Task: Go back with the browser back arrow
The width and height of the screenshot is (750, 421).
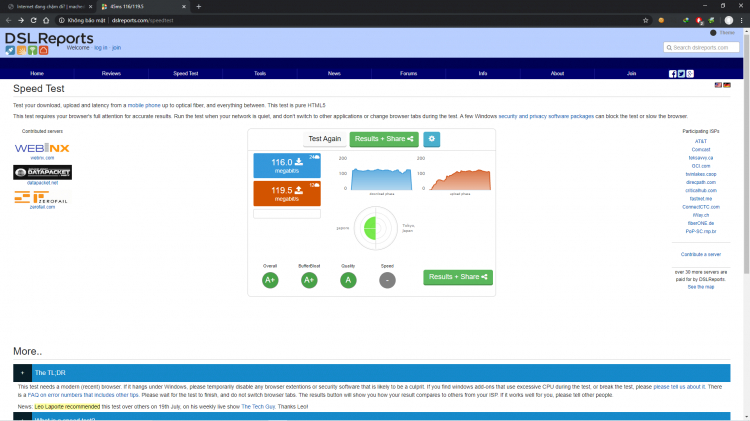Action: pos(8,20)
